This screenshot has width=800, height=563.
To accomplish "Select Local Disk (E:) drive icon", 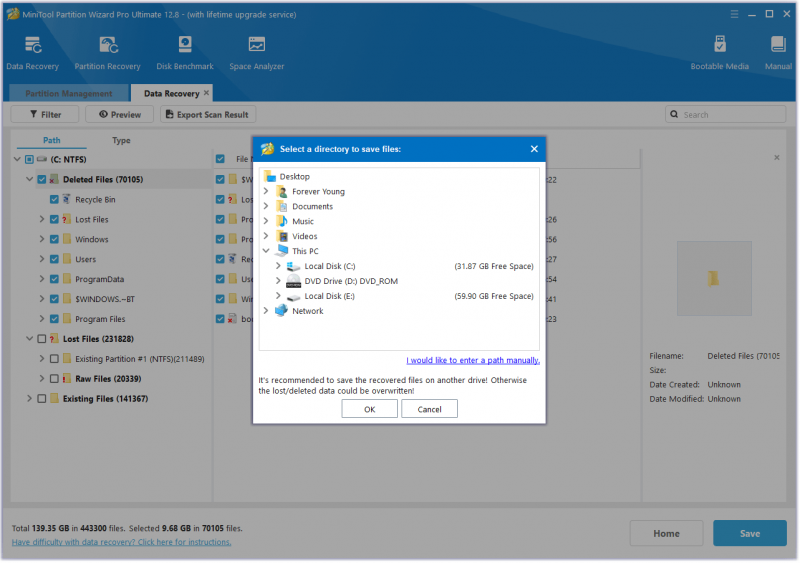I will [x=293, y=297].
